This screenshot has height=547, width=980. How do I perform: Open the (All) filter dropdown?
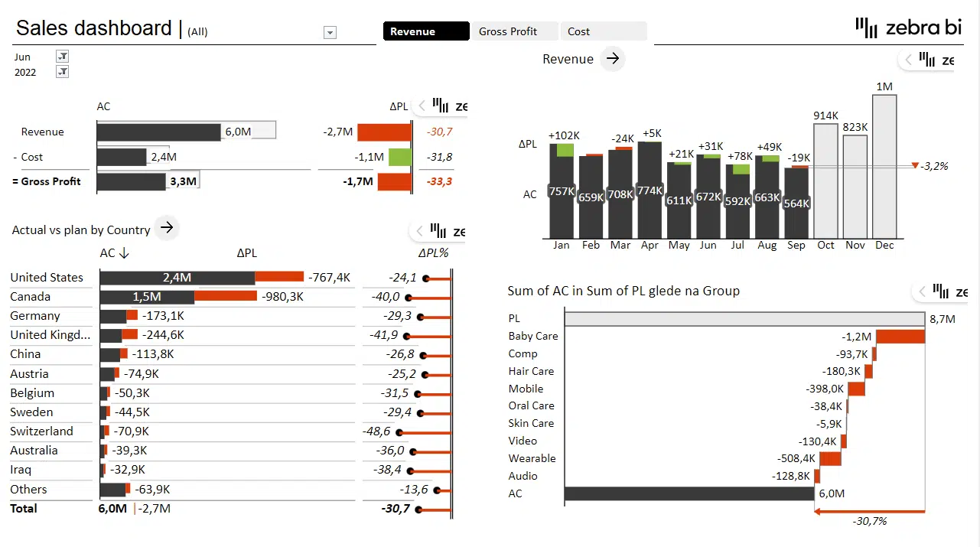pos(330,32)
